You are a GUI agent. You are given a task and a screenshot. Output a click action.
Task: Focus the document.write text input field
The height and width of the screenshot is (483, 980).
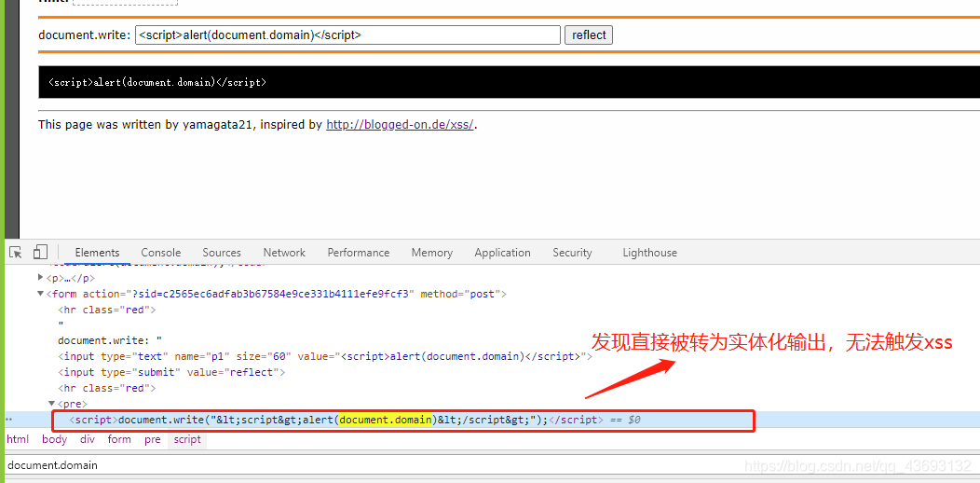347,35
